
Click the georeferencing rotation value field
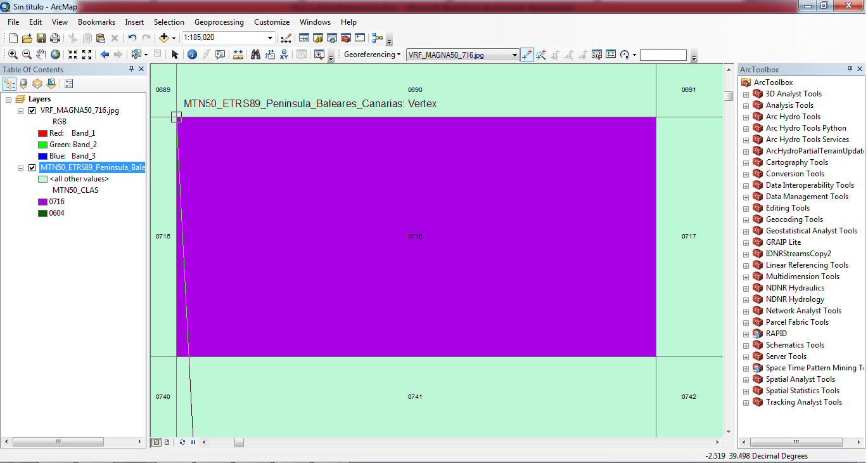tap(663, 55)
